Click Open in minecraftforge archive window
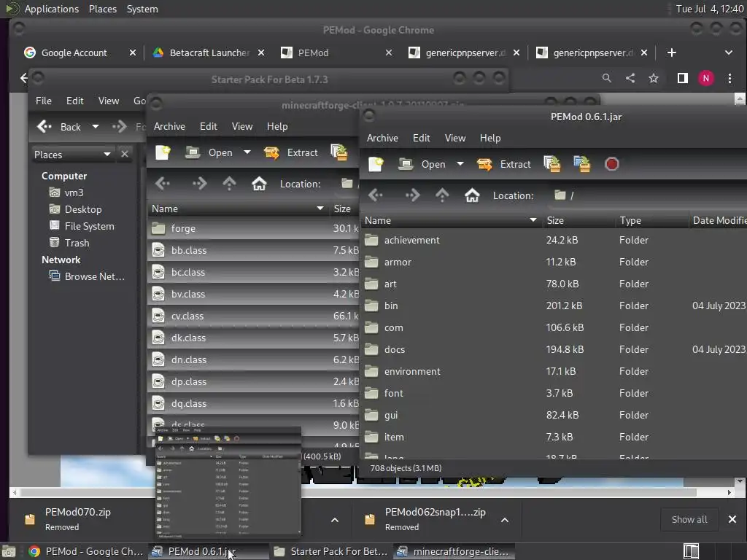Viewport: 747px width, 560px height. click(x=209, y=153)
